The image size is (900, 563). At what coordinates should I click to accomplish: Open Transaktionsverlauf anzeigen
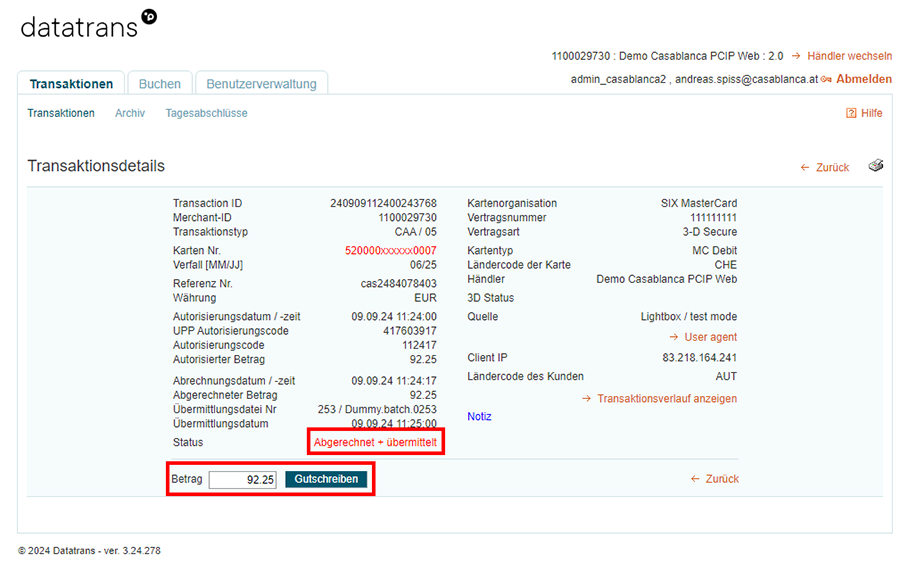(666, 398)
